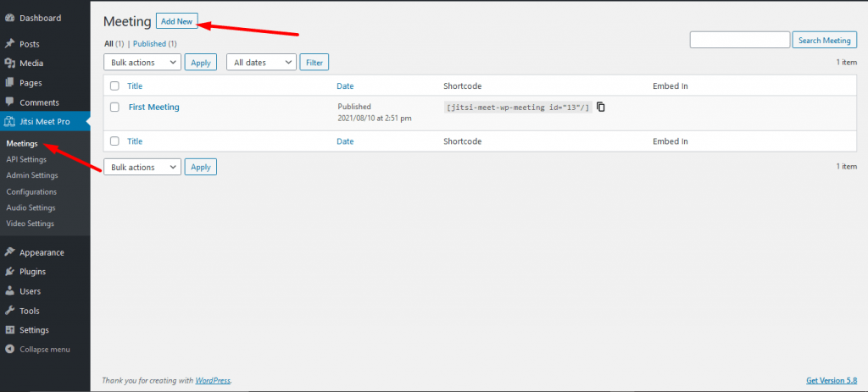Click the Tools wrench icon
This screenshot has height=392, width=868.
(9, 311)
